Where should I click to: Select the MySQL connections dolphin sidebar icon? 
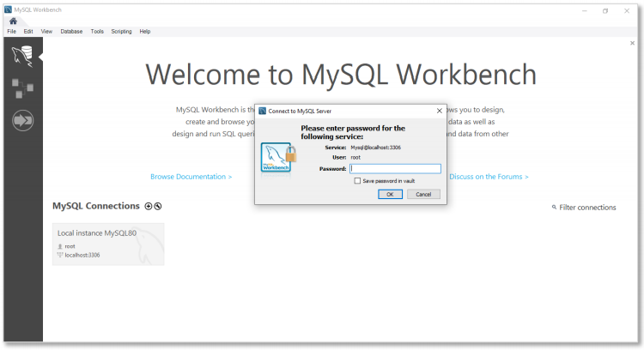pyautogui.click(x=22, y=57)
